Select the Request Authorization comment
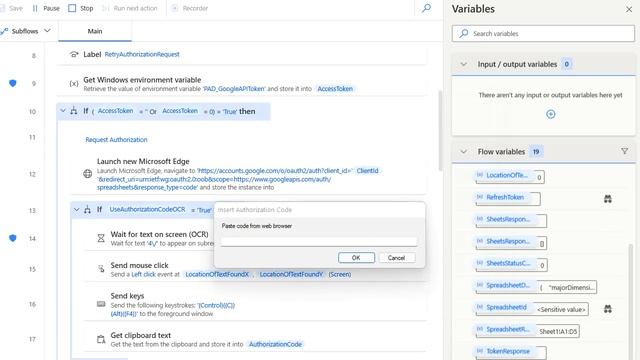This screenshot has width=640, height=360. click(x=116, y=140)
